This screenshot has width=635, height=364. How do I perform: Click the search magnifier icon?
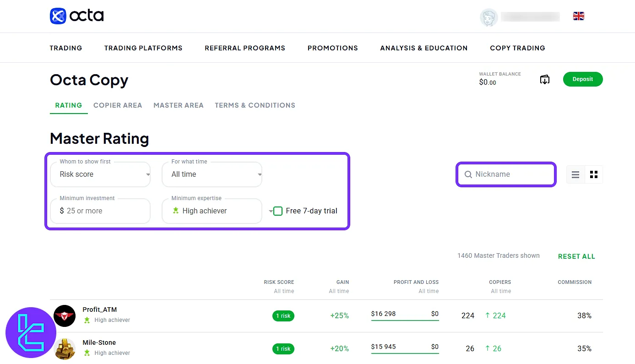point(468,174)
